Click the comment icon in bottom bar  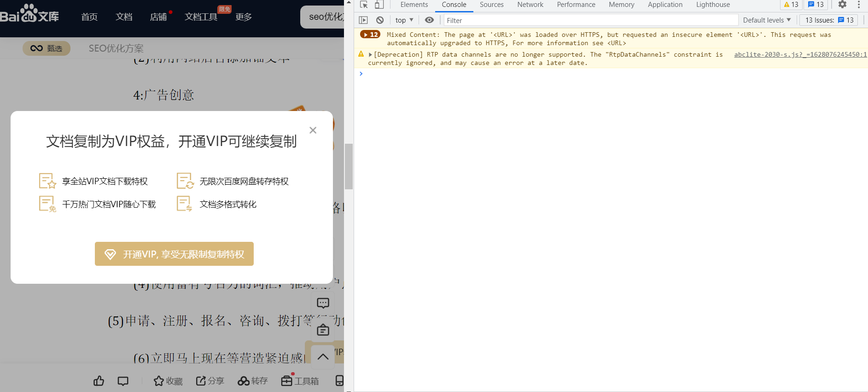(123, 381)
